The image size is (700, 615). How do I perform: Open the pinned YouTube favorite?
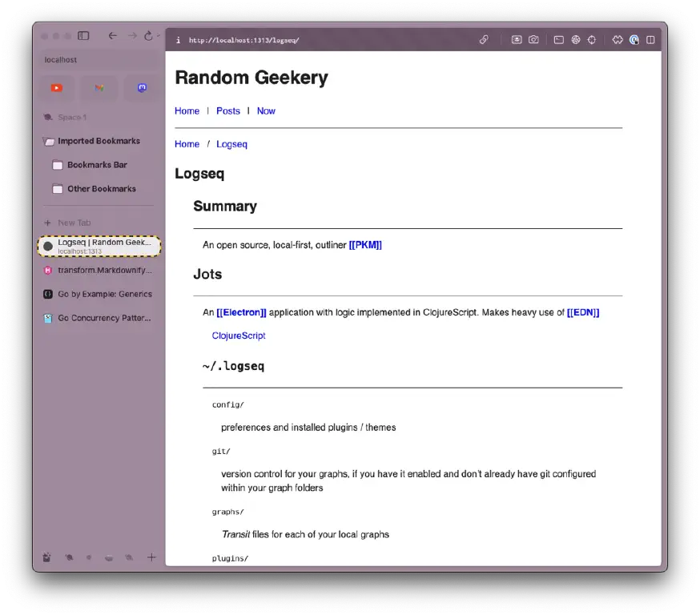(57, 88)
